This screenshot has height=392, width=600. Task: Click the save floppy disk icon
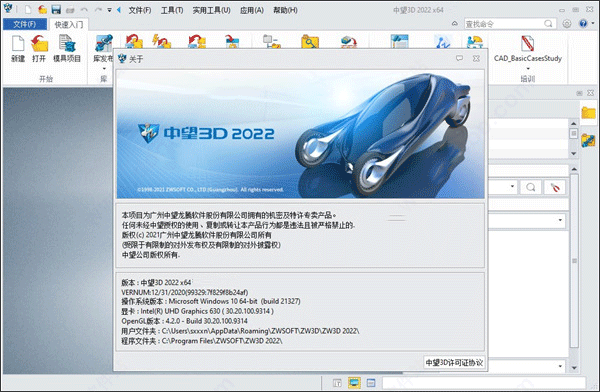pyautogui.click(x=56, y=10)
